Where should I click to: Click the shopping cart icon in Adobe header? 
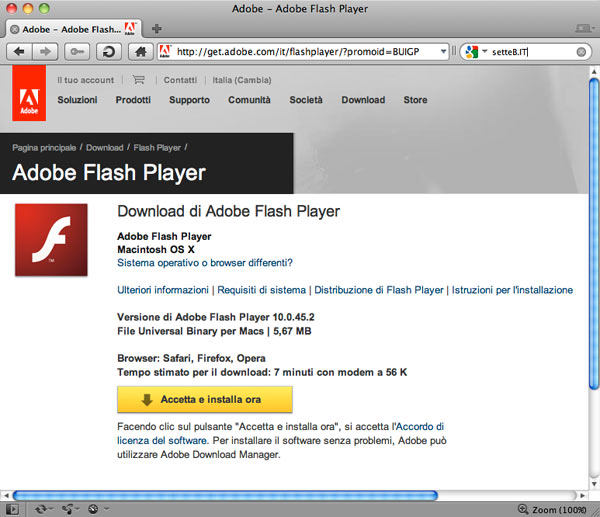point(138,80)
